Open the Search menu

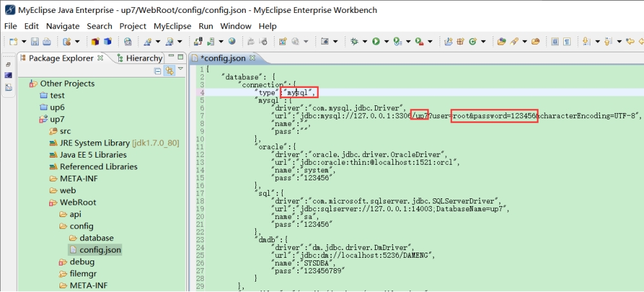click(x=100, y=26)
